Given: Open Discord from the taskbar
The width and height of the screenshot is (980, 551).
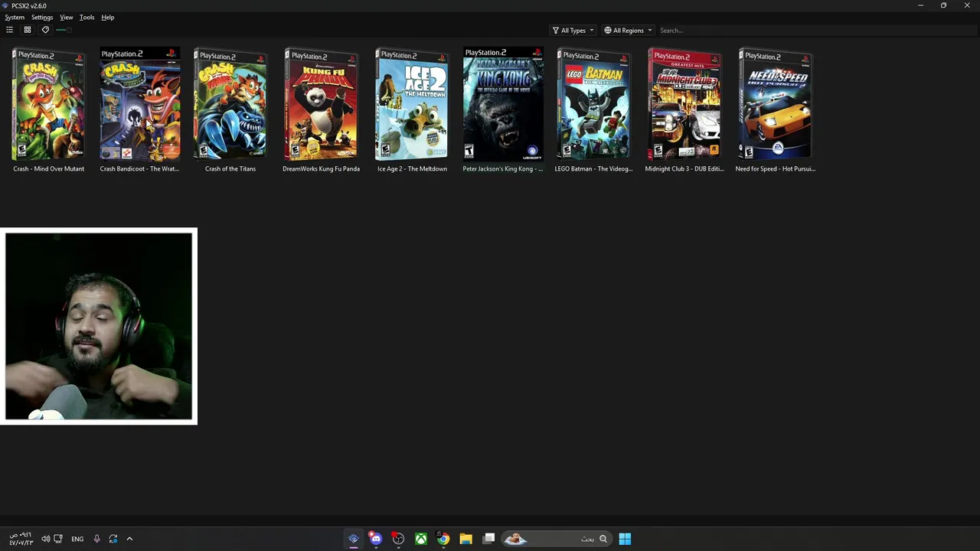Looking at the screenshot, I should coord(375,539).
